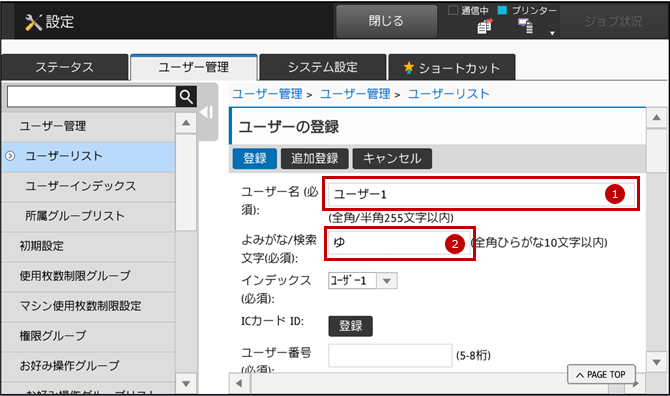Click the キャンセル button
Viewport: 670px width, 396px height.
pos(392,158)
